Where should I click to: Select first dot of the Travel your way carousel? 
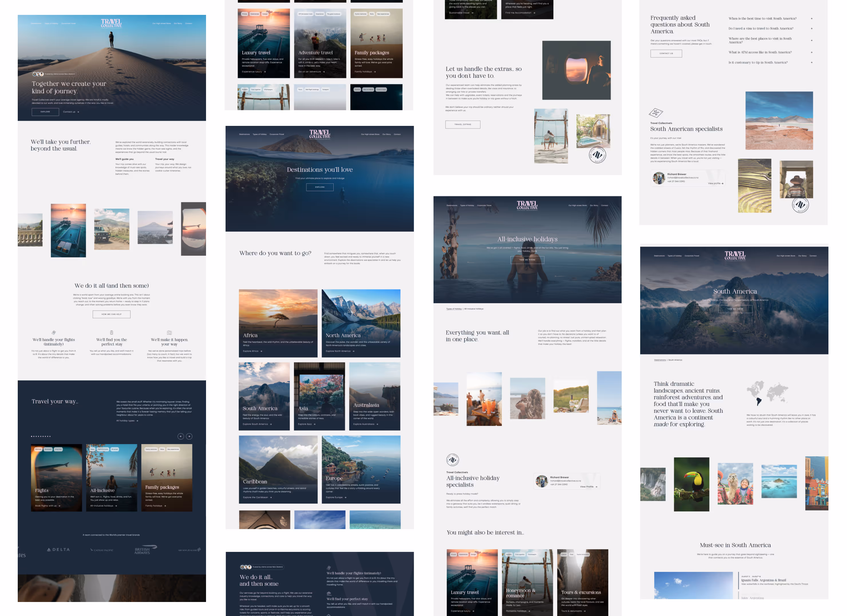(x=32, y=436)
